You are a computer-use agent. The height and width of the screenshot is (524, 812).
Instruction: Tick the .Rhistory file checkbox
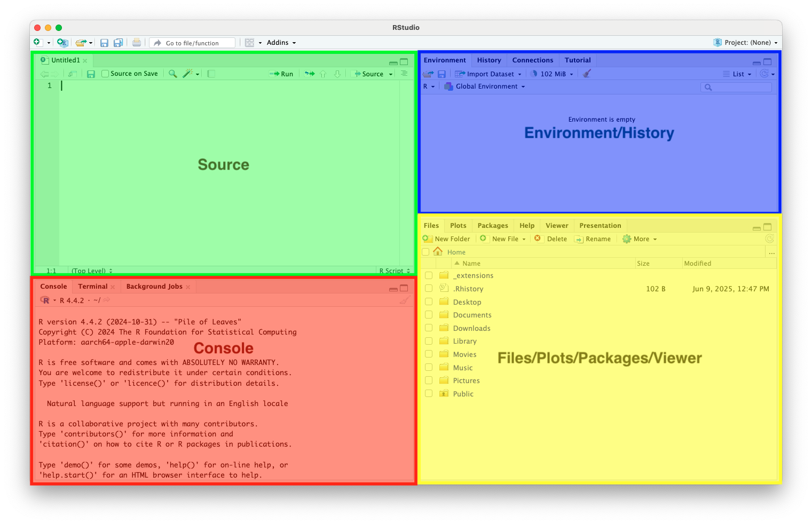pos(428,289)
